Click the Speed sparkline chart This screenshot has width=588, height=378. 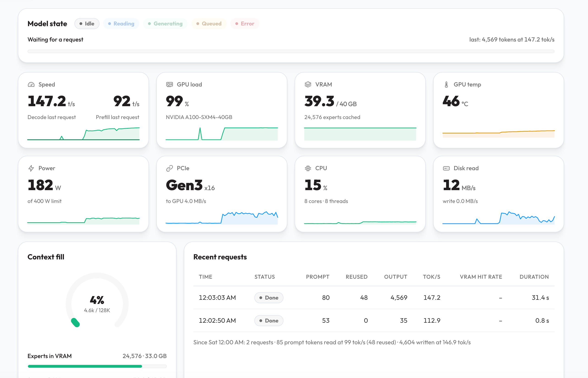coord(83,133)
